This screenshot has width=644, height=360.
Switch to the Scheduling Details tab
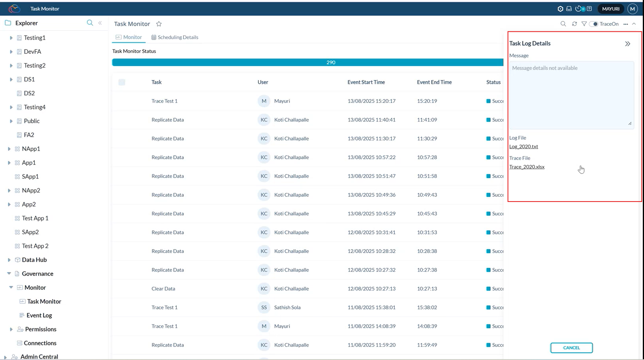tap(175, 37)
